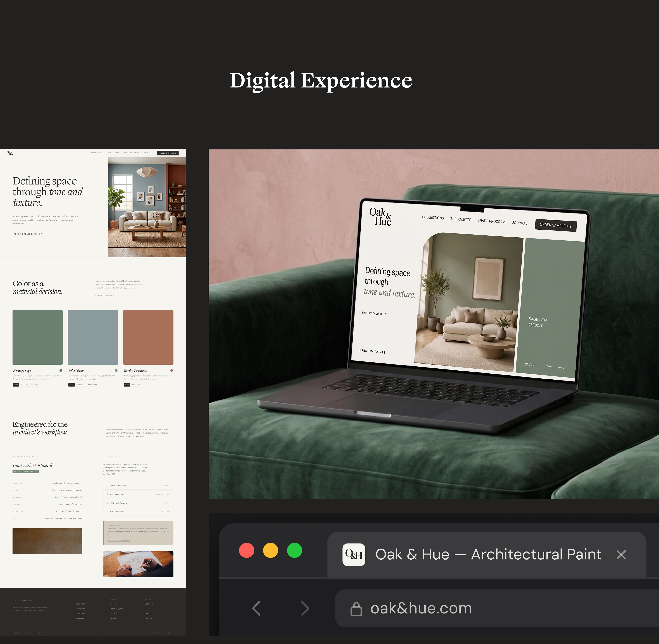The height and width of the screenshot is (644, 659).
Task: Open the BIM Object Library download row
Action: tap(138, 494)
